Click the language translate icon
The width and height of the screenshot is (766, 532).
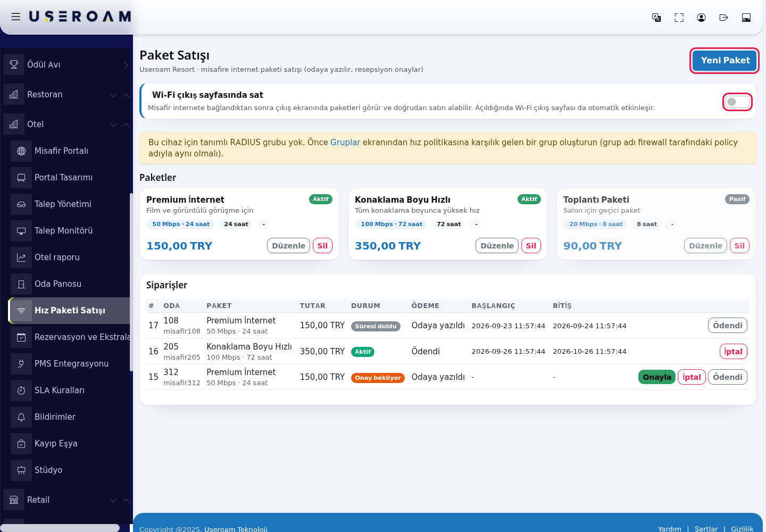tap(656, 18)
